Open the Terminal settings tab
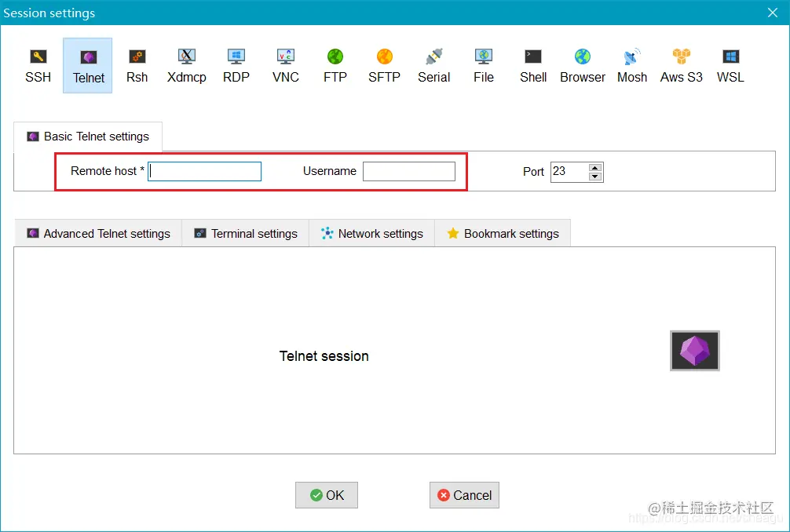The image size is (790, 532). point(245,234)
